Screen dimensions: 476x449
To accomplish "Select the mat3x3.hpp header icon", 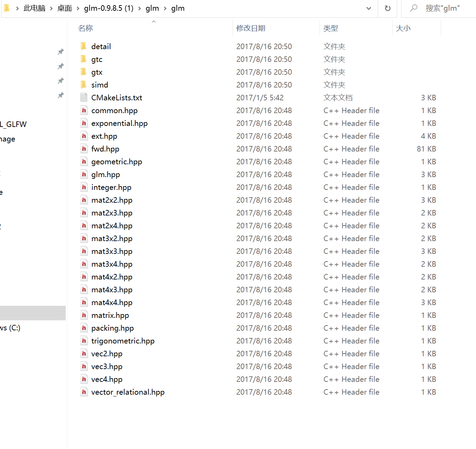I will point(84,251).
